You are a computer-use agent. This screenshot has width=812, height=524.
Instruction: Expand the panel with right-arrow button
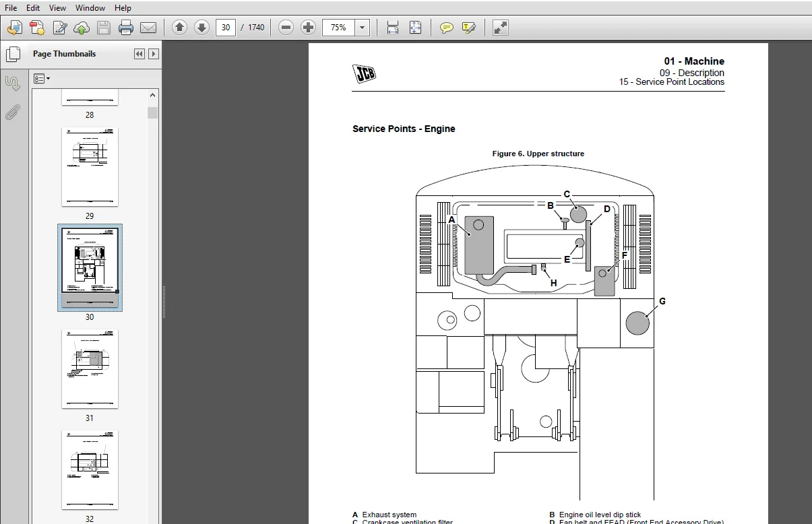154,54
